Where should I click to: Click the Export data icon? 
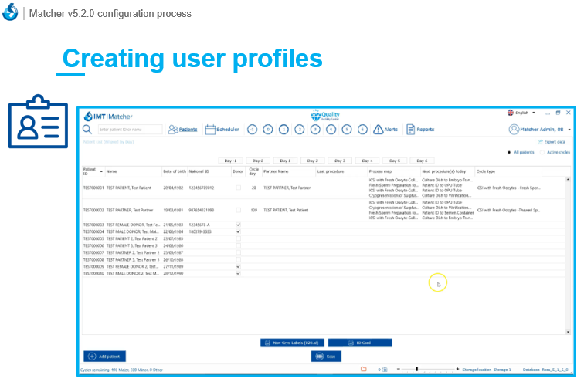coord(541,142)
